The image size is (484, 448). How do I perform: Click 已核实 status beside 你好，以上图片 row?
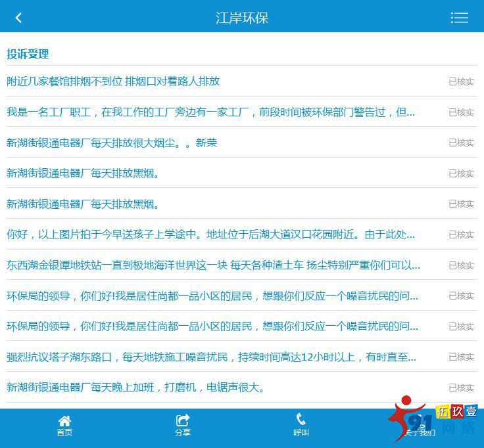point(461,235)
